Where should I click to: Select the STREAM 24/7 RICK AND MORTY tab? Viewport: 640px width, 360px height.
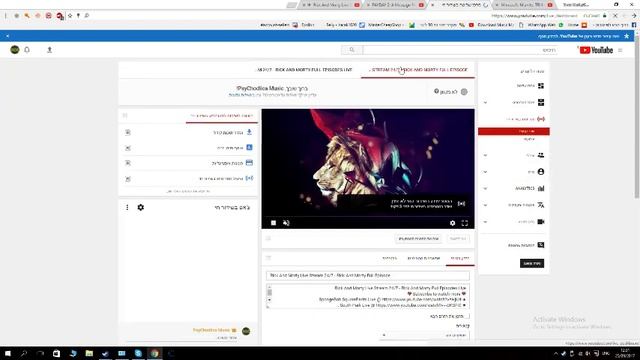418,70
